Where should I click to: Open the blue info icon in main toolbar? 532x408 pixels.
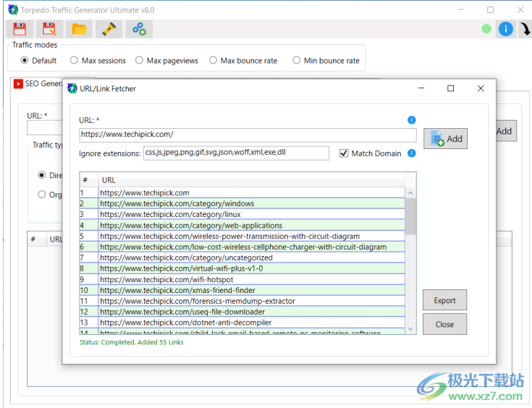point(505,29)
